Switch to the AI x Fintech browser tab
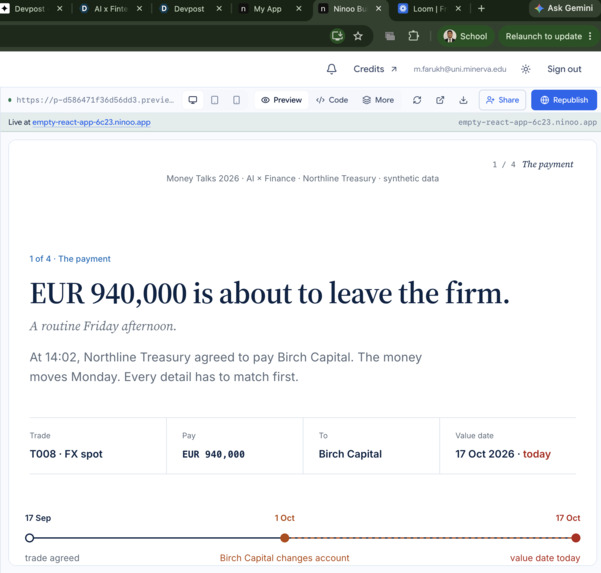This screenshot has width=601, height=573. pyautogui.click(x=111, y=9)
